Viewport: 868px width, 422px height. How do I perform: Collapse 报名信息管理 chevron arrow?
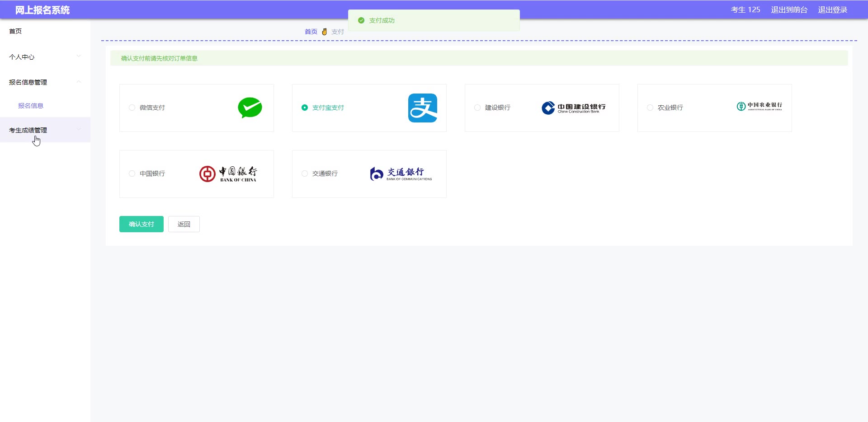coord(79,82)
